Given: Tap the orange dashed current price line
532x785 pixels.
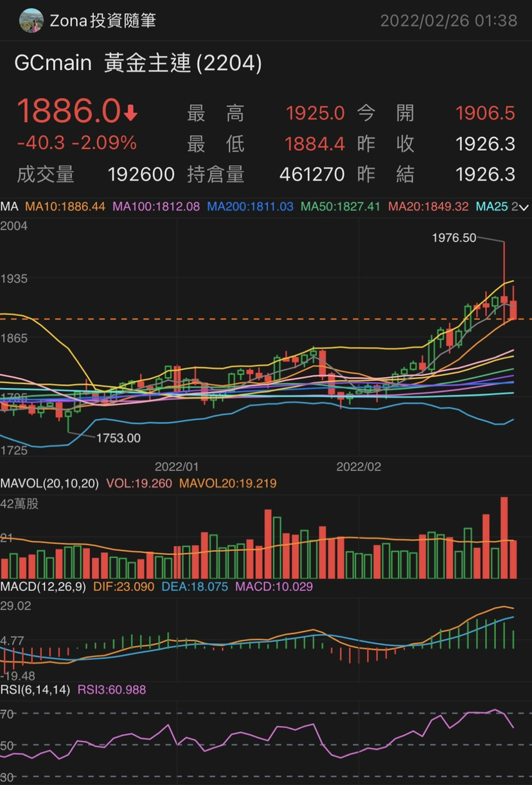Looking at the screenshot, I should pyautogui.click(x=257, y=319).
